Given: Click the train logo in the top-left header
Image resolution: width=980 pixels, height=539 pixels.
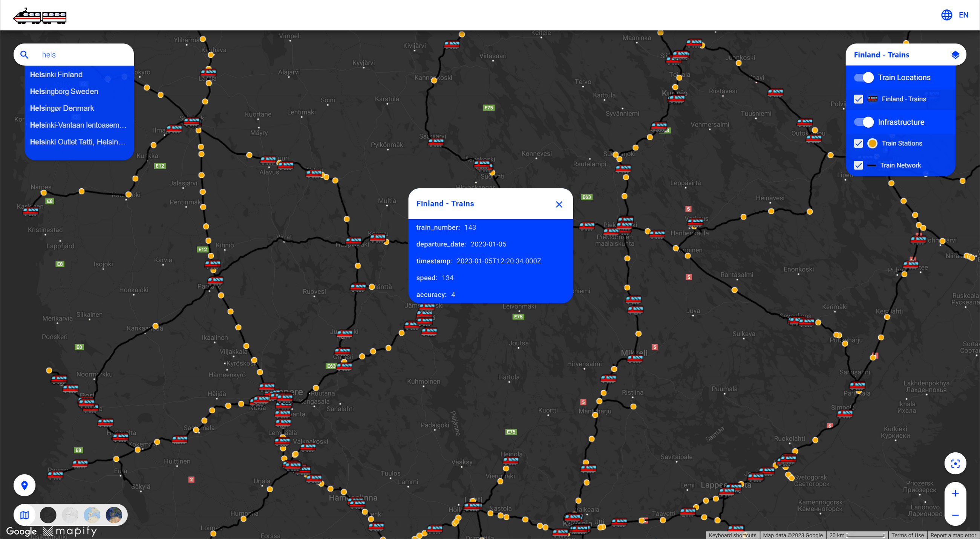Looking at the screenshot, I should tap(39, 16).
